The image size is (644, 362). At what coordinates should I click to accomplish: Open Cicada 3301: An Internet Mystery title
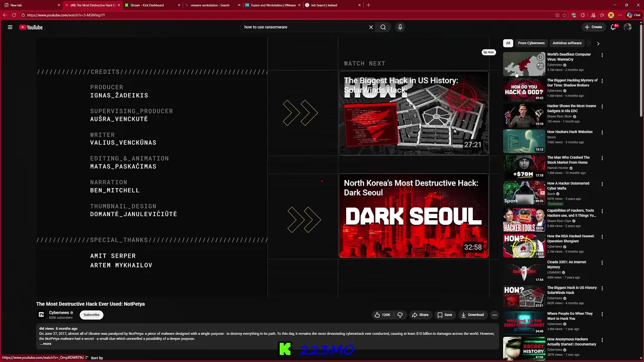click(x=567, y=264)
